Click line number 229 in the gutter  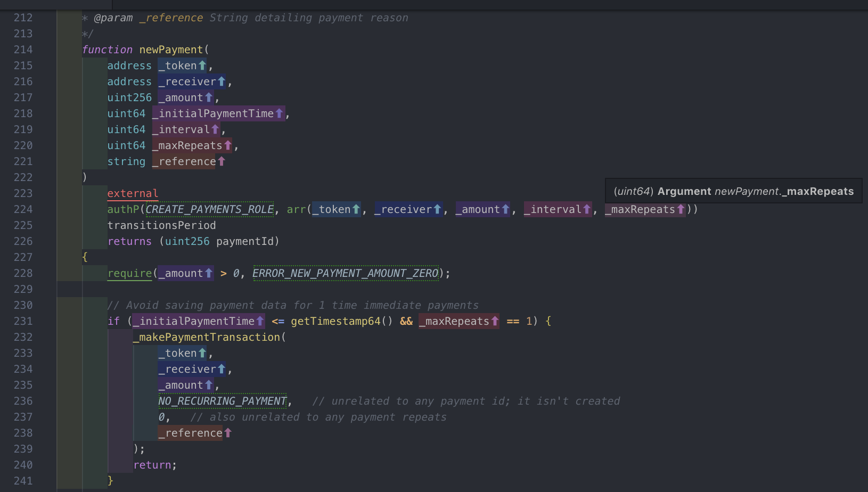pos(23,289)
